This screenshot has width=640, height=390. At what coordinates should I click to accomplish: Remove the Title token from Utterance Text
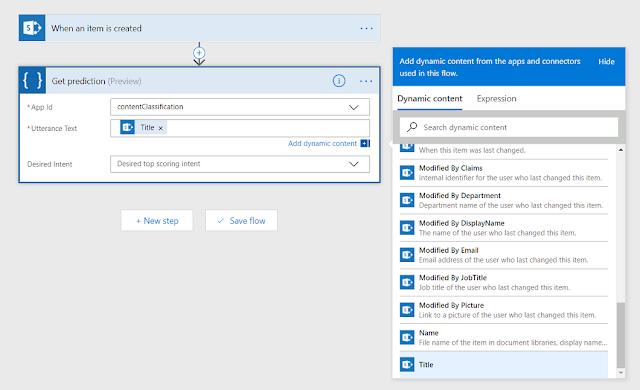(161, 128)
